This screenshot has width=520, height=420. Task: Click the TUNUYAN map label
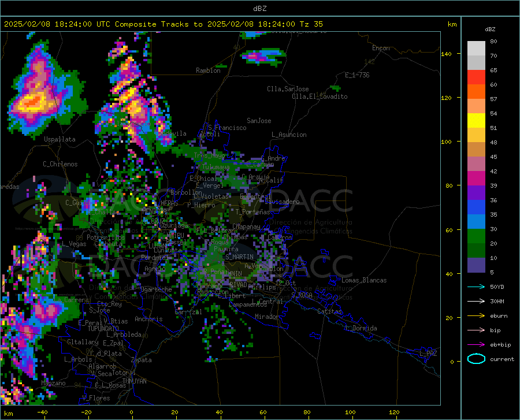pyautogui.click(x=134, y=381)
